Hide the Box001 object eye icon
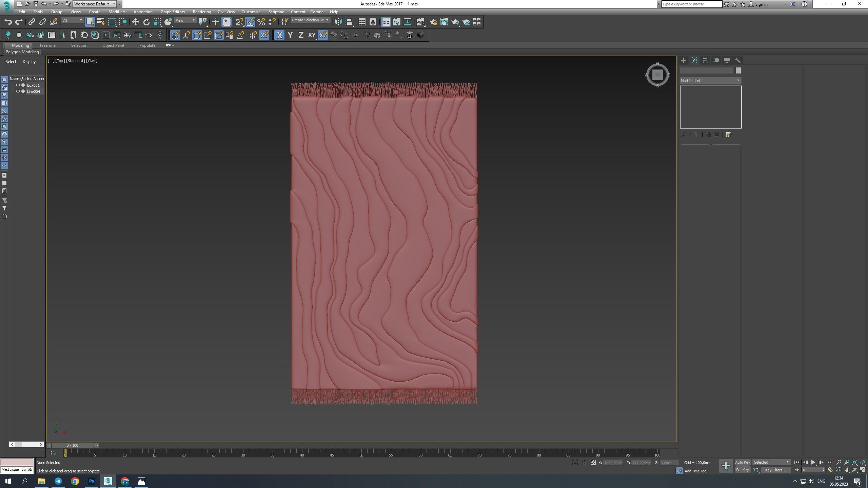 18,85
